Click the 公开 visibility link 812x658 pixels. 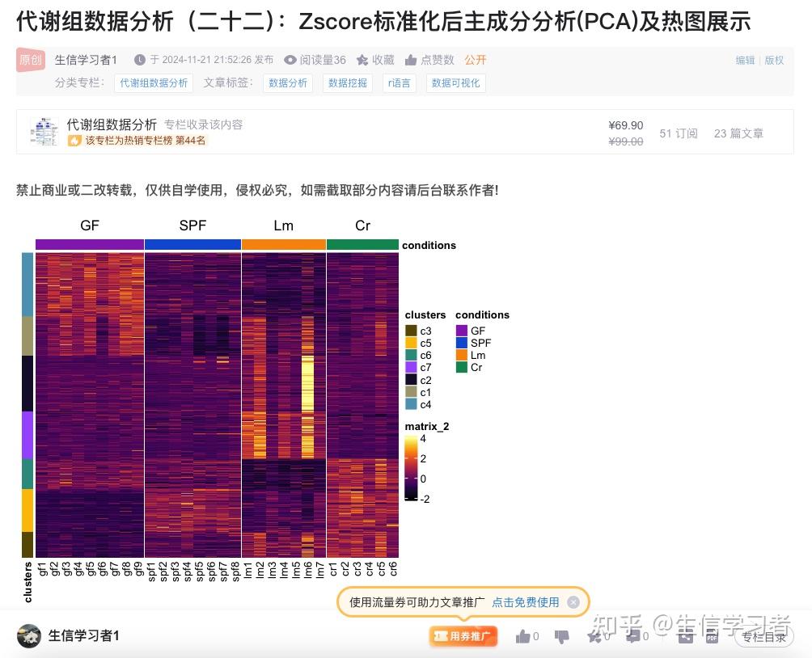tap(476, 60)
